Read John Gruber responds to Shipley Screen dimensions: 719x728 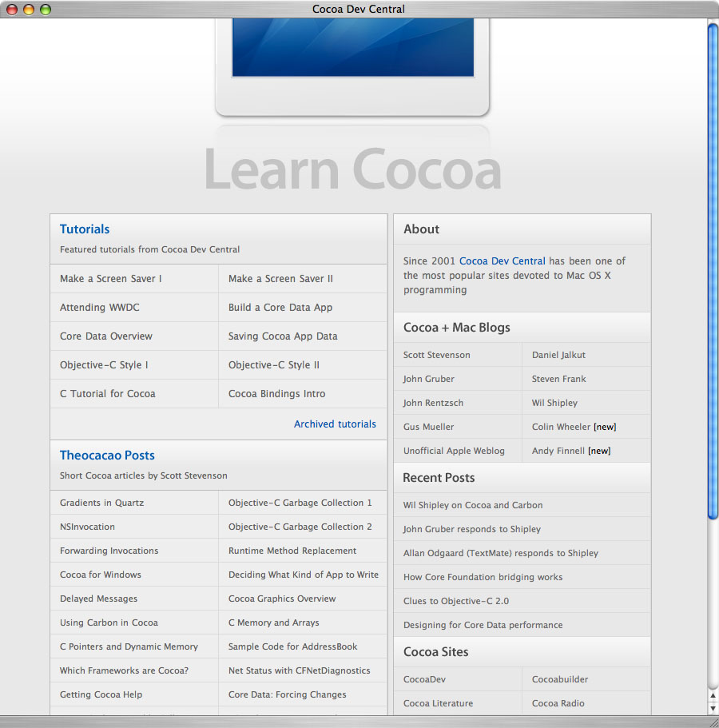[471, 529]
